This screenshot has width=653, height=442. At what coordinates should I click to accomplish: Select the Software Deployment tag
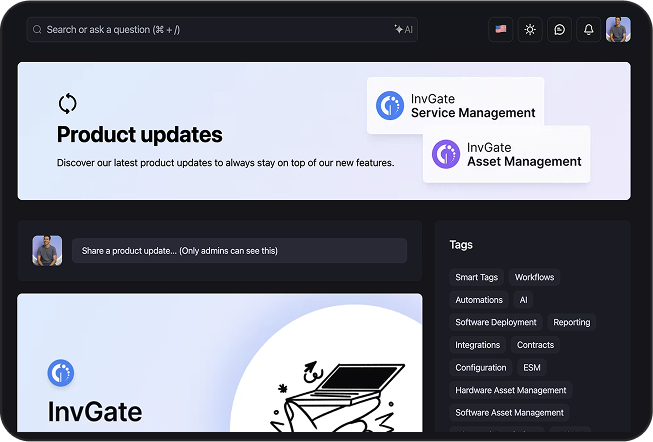tap(496, 322)
